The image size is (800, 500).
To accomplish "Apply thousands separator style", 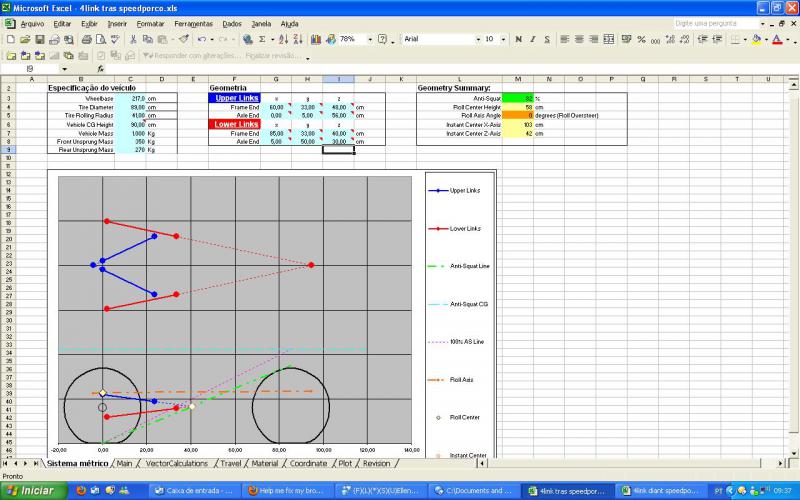I will click(x=656, y=39).
